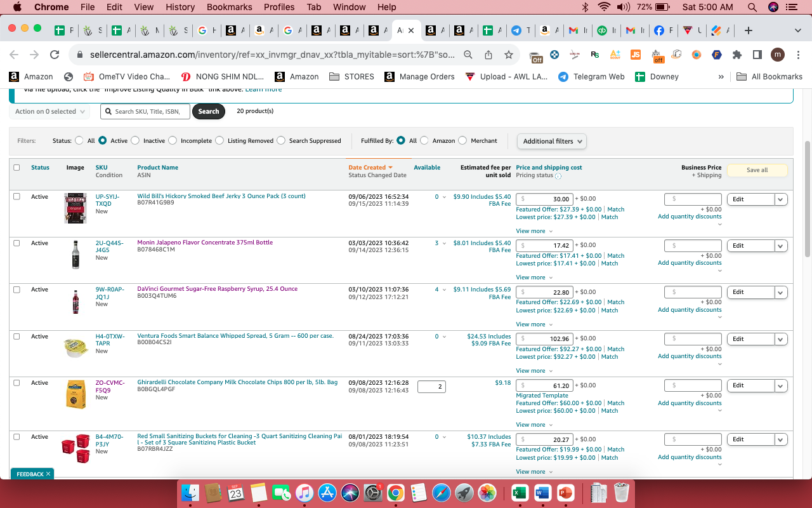Open the Additional filters dropdown
Viewport: 812px width, 508px height.
[552, 141]
